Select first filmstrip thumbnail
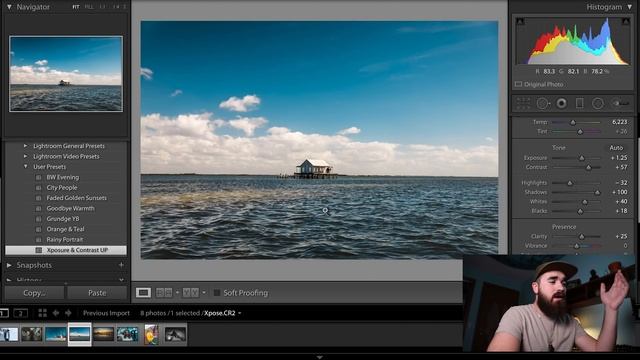Screen dimensions: 640x360 click(x=9, y=334)
